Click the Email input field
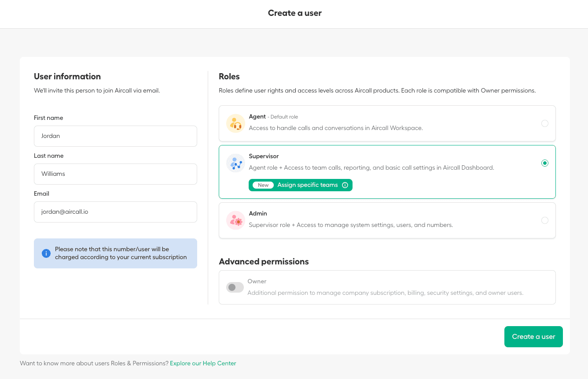 (x=115, y=212)
